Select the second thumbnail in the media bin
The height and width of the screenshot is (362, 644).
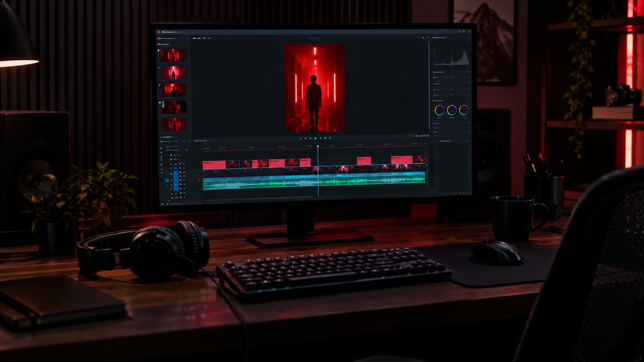click(174, 73)
